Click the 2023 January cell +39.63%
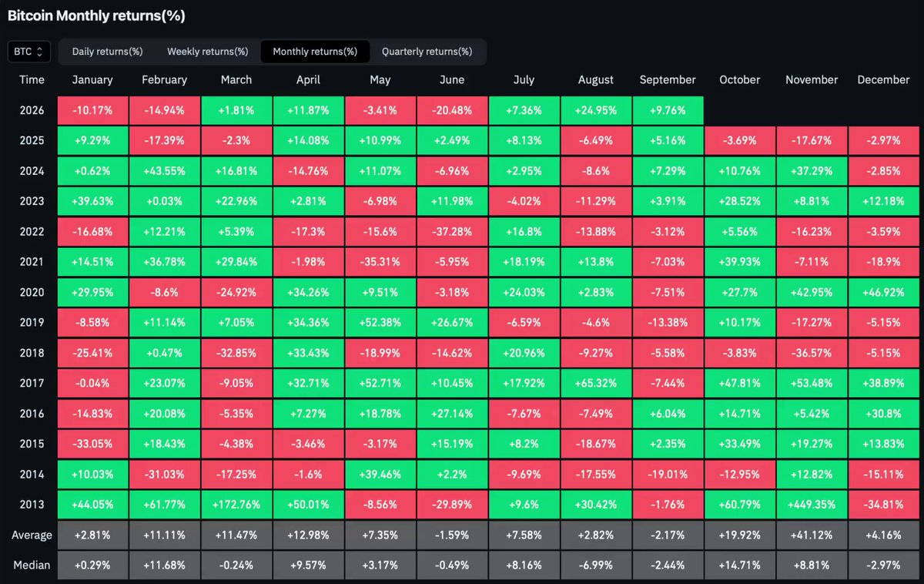 coord(92,201)
